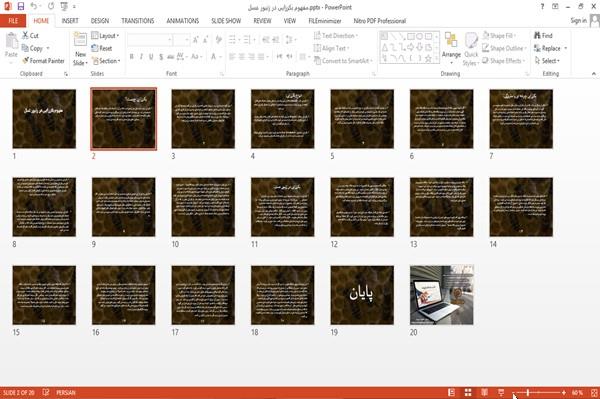
Task: Start Slide Show from status bar icon
Action: [501, 392]
